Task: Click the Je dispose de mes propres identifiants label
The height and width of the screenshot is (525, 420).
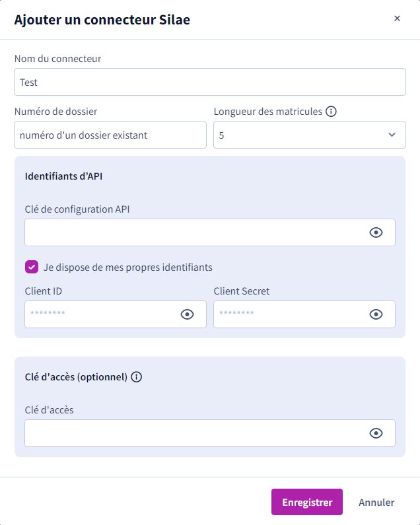Action: 127,267
